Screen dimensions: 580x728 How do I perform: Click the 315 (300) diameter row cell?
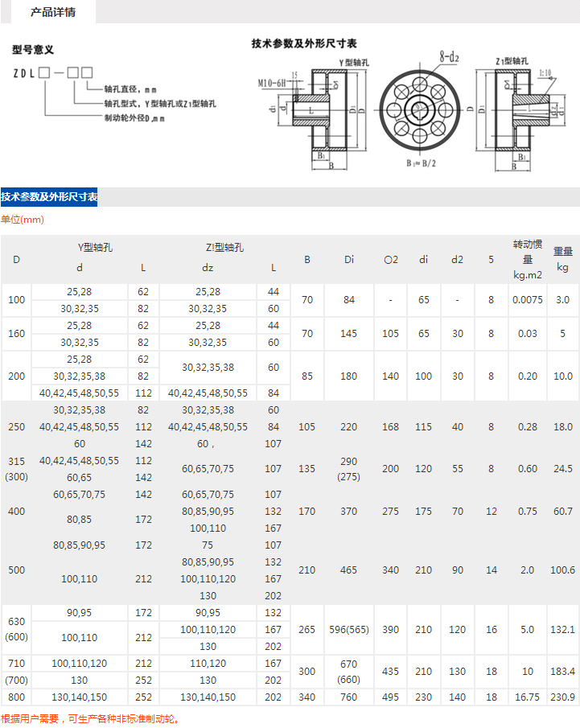[x=16, y=468]
